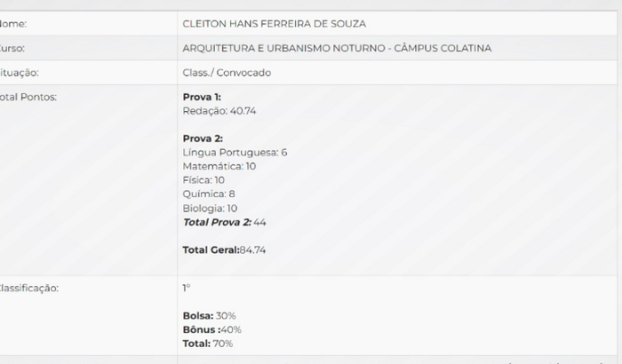Select the Biologia score line

tap(210, 208)
